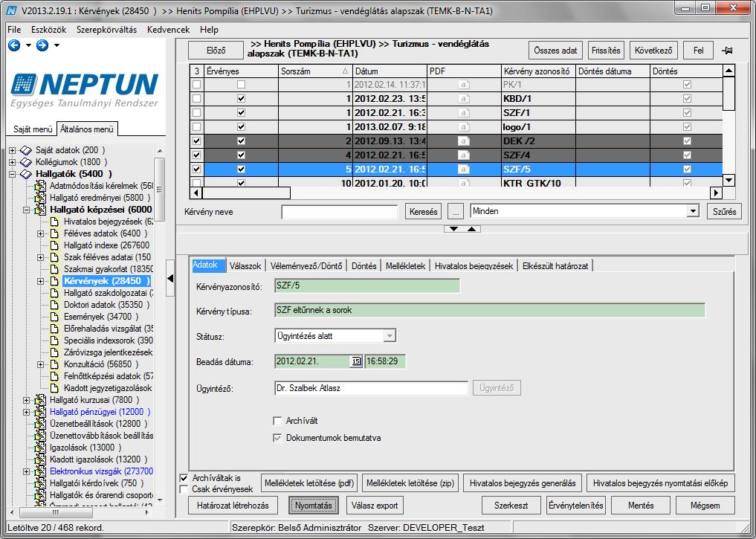The width and height of the screenshot is (756, 539).
Task: Click the Ügyintéző text field
Action: click(x=371, y=388)
